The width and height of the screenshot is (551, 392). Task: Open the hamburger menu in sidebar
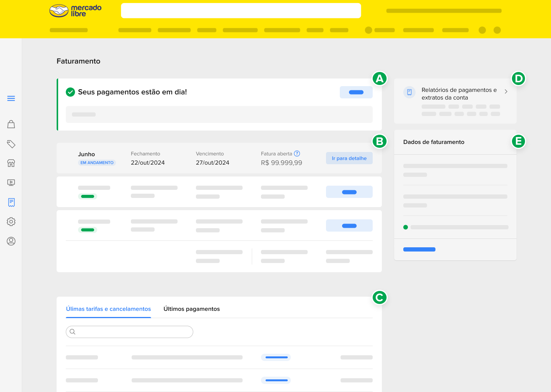point(11,98)
